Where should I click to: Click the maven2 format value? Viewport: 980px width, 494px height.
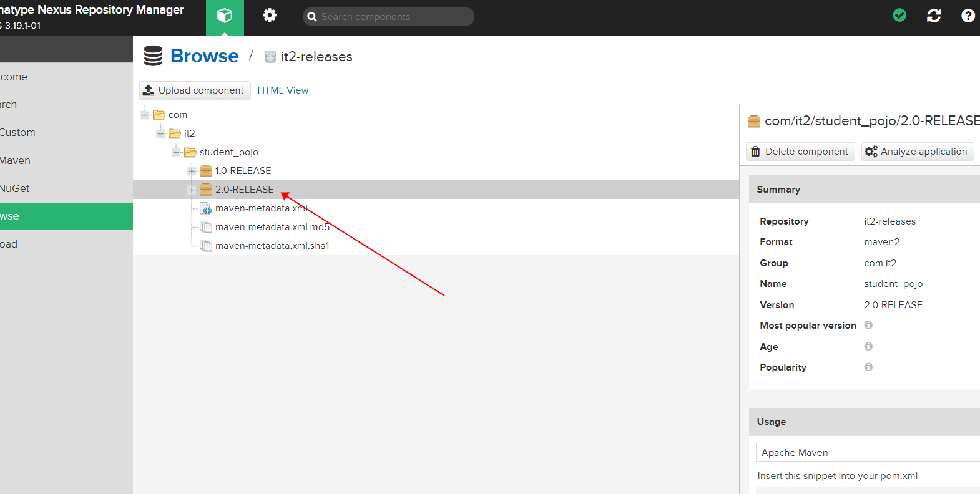pyautogui.click(x=882, y=242)
